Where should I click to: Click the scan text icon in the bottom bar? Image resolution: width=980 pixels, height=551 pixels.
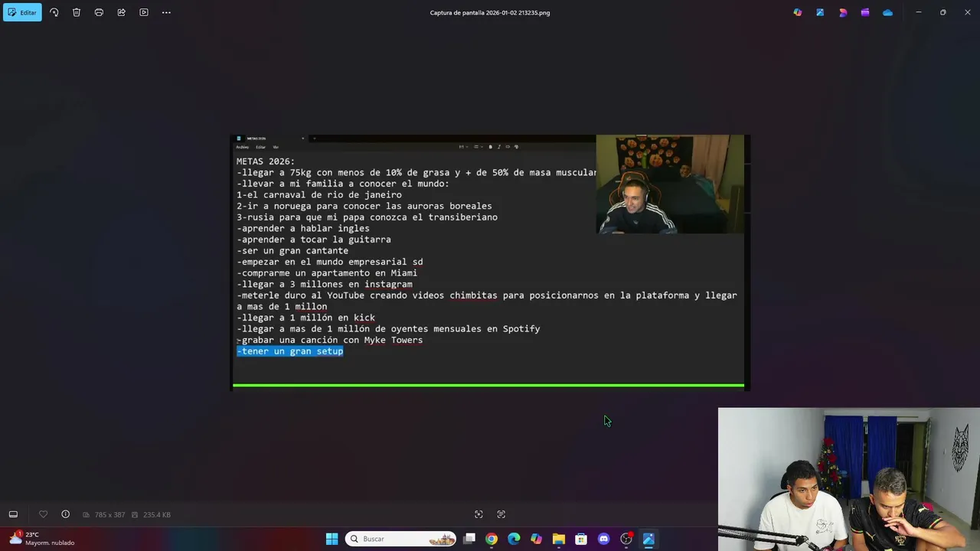[x=501, y=514]
